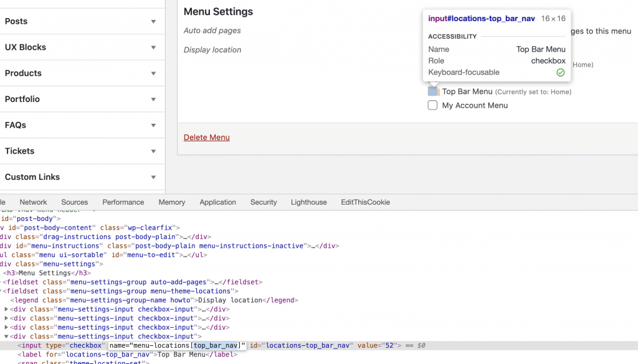Click the Auto add pages label
The image size is (638, 364).
212,30
